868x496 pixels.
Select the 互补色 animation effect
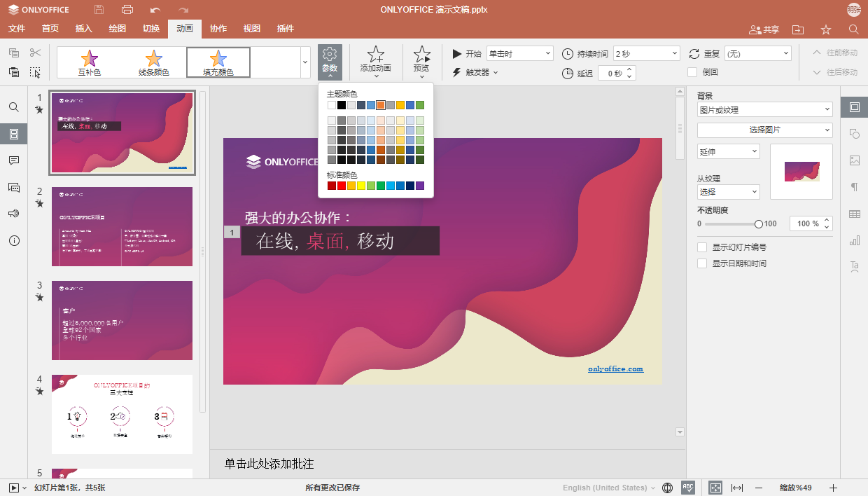click(x=90, y=62)
